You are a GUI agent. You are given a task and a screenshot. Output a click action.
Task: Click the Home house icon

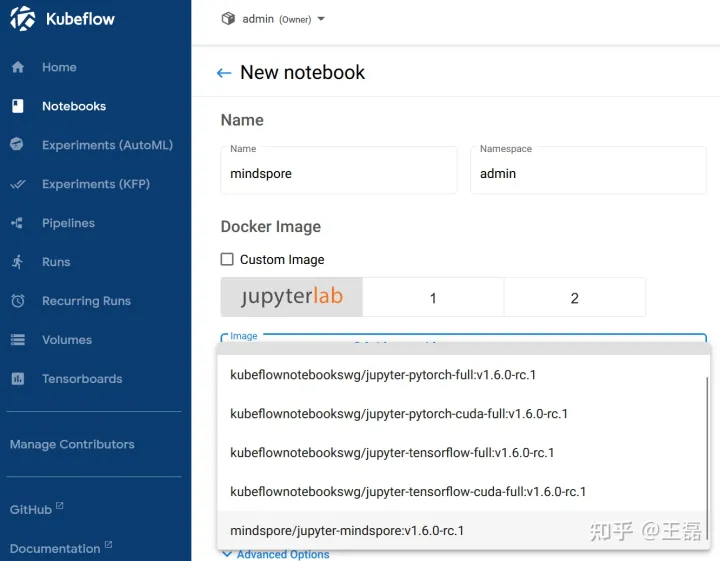point(18,67)
